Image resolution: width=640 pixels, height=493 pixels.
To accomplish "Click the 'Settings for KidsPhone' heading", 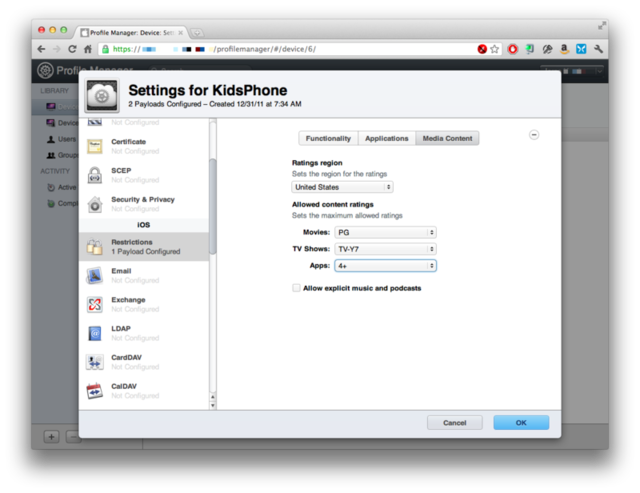I will click(x=208, y=90).
